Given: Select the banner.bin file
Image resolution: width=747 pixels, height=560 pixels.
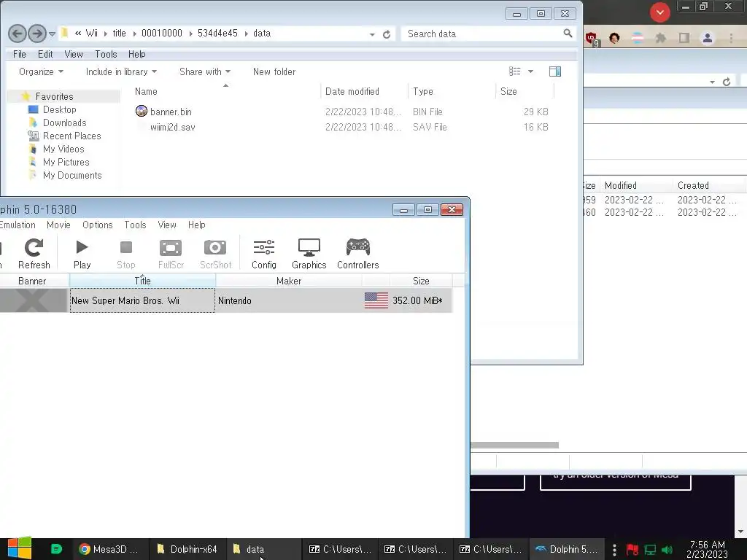Looking at the screenshot, I should (x=171, y=112).
